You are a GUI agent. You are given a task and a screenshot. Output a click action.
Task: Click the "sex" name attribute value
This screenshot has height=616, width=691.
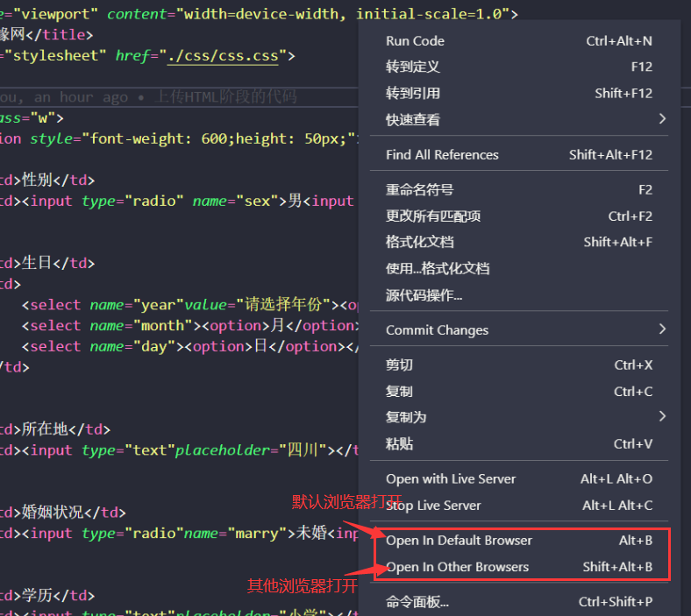pyautogui.click(x=257, y=201)
